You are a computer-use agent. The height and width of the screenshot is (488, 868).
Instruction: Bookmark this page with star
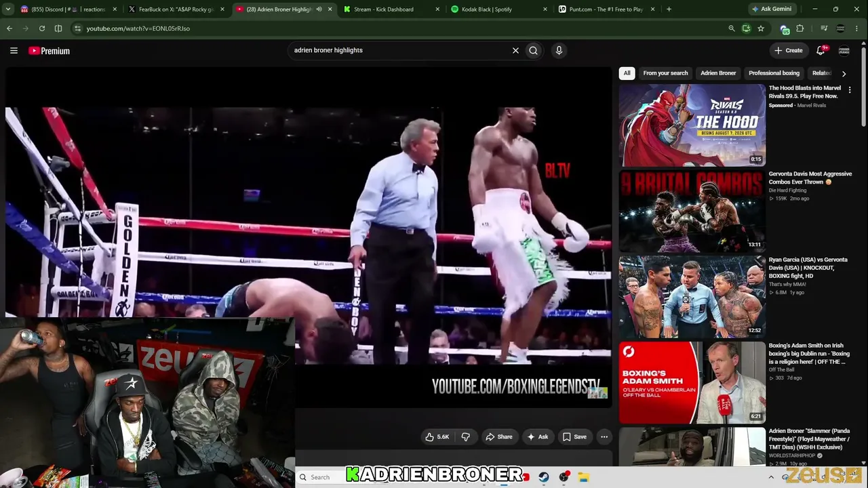[x=761, y=28]
